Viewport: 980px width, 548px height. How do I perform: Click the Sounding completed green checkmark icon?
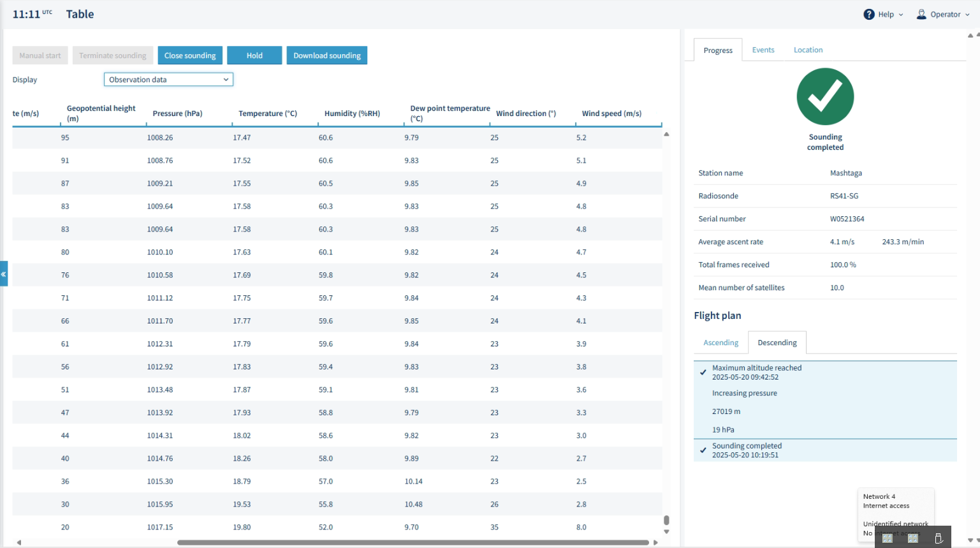[825, 96]
